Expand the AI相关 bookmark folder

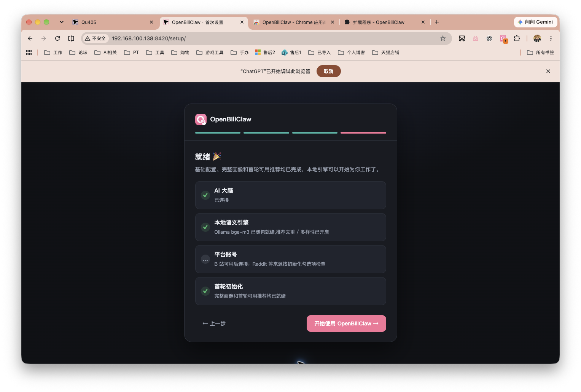point(105,53)
